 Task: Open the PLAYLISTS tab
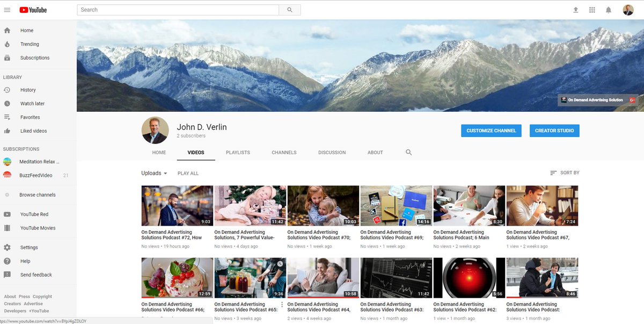(x=238, y=153)
